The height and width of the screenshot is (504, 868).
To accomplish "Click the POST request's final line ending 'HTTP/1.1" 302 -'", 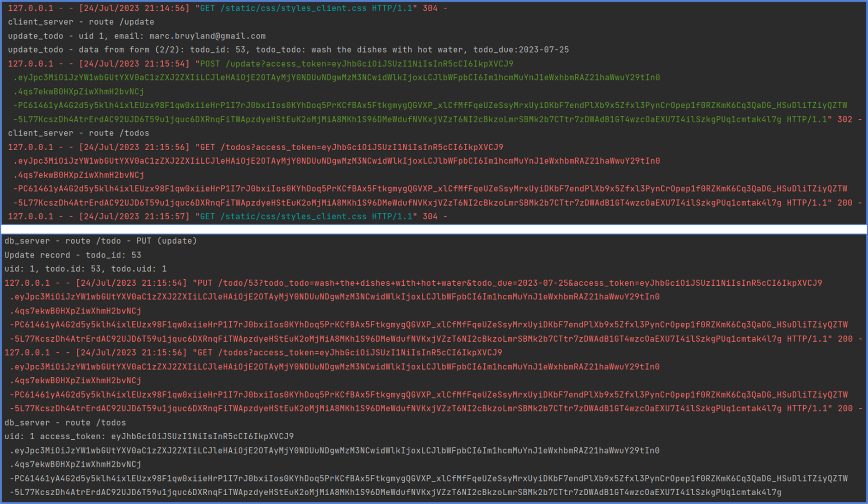I will [437, 119].
